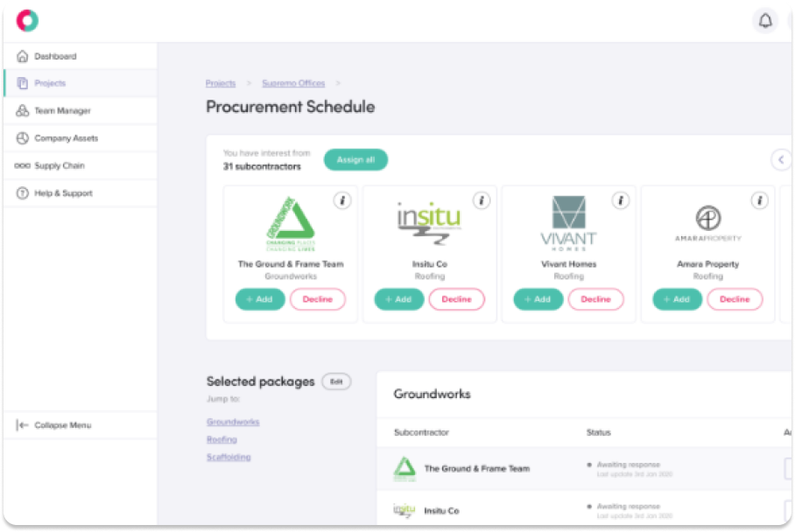Select The Ground & Frame Team table row

(584, 469)
